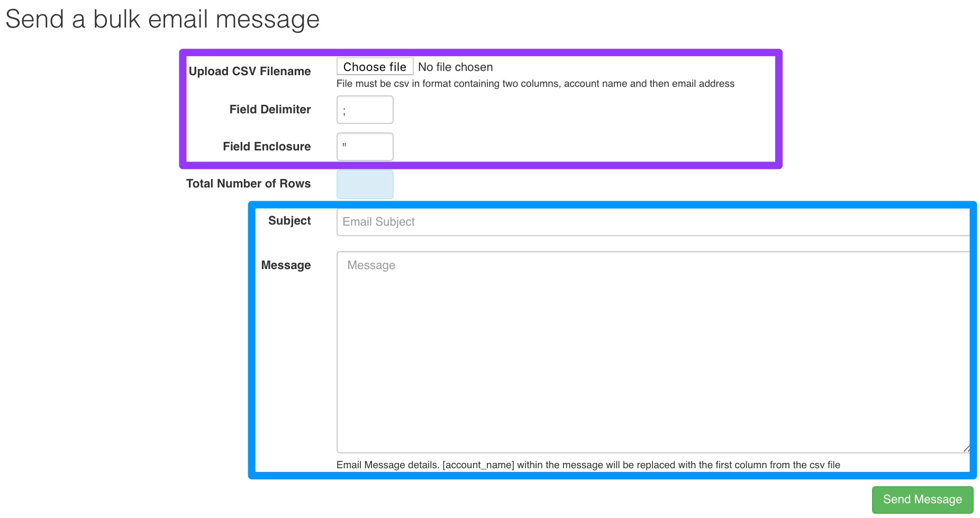Click the 'Send a bulk email message' heading
The height and width of the screenshot is (518, 980).
pos(162,20)
